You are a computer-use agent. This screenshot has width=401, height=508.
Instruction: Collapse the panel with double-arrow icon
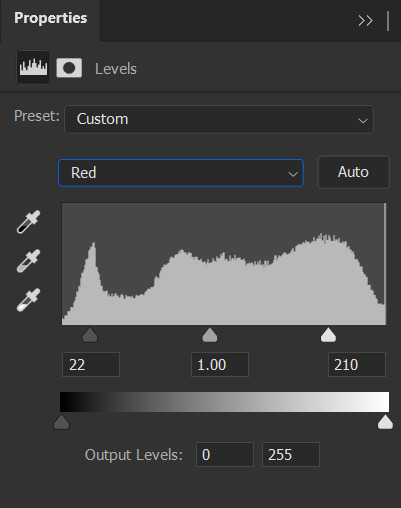pos(365,21)
